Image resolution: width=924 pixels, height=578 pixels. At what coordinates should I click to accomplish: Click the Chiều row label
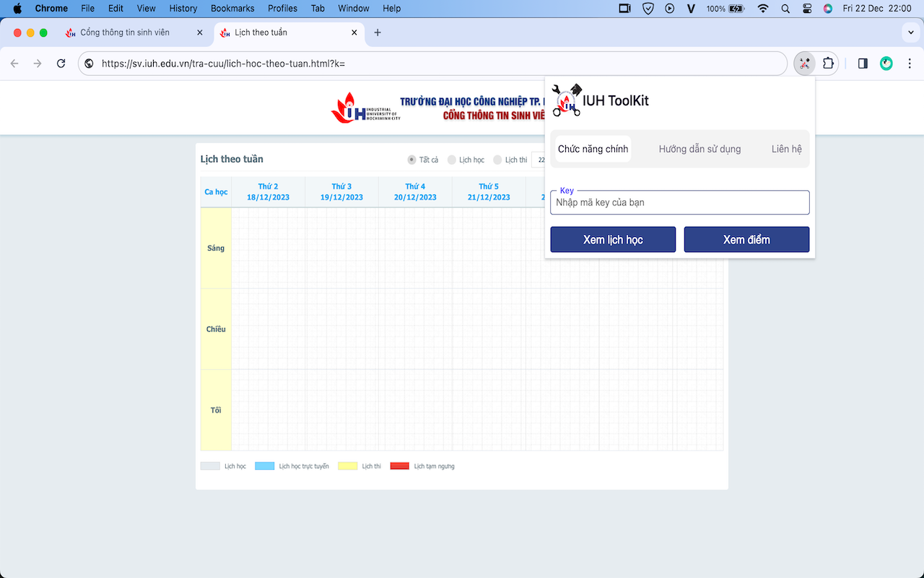click(x=216, y=329)
